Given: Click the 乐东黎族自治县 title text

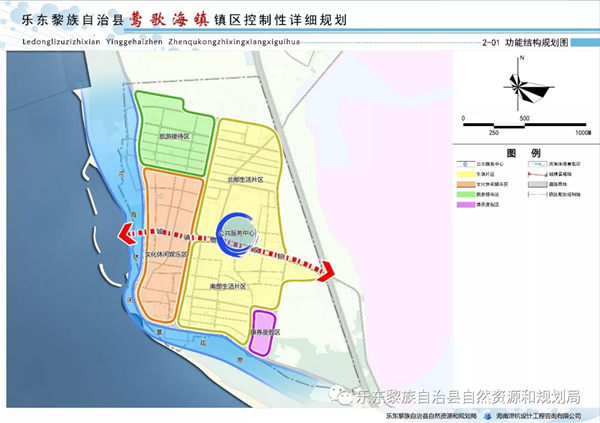Looking at the screenshot, I should pyautogui.click(x=73, y=20).
